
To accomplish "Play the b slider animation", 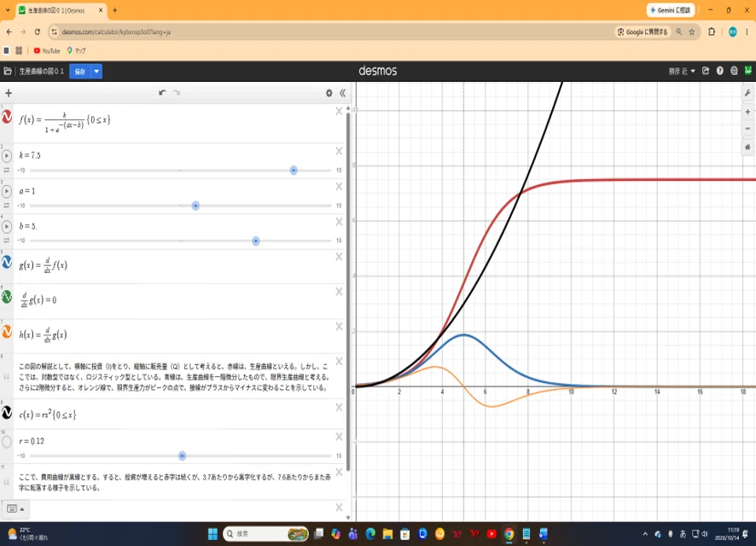I will point(7,226).
